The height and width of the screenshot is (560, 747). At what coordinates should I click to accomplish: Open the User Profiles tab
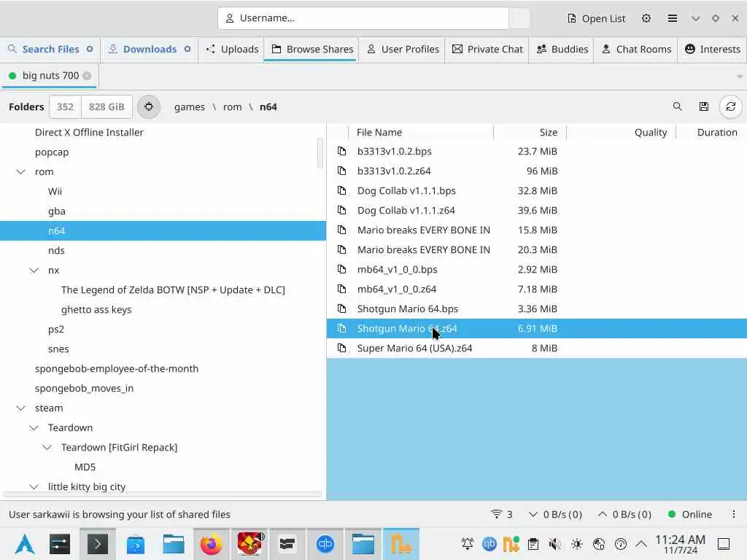[x=403, y=49]
